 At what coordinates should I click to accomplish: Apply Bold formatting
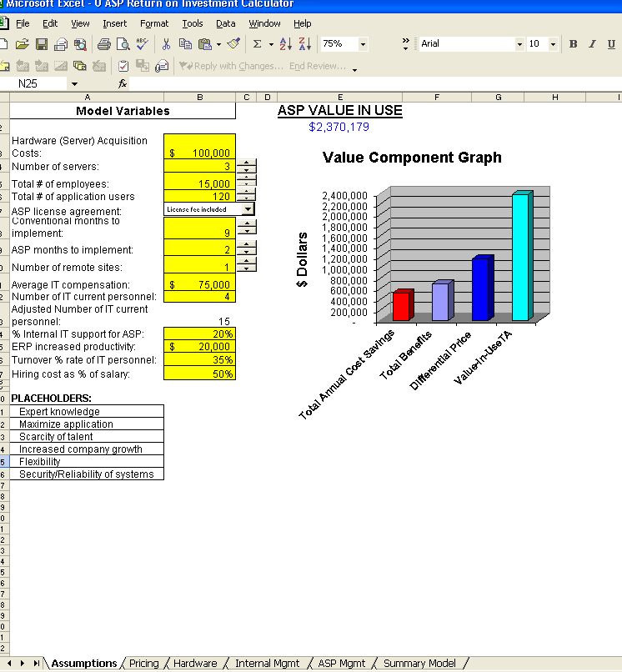[x=573, y=43]
